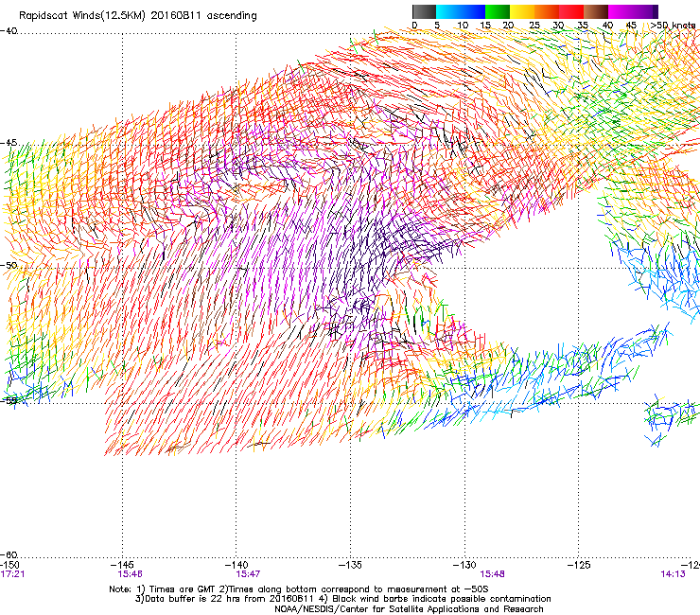This screenshot has height=615, width=700.
Task: Click the 'NOAA/NESDIS/Center for Satellite Applications and Research' credit
Action: (409, 609)
